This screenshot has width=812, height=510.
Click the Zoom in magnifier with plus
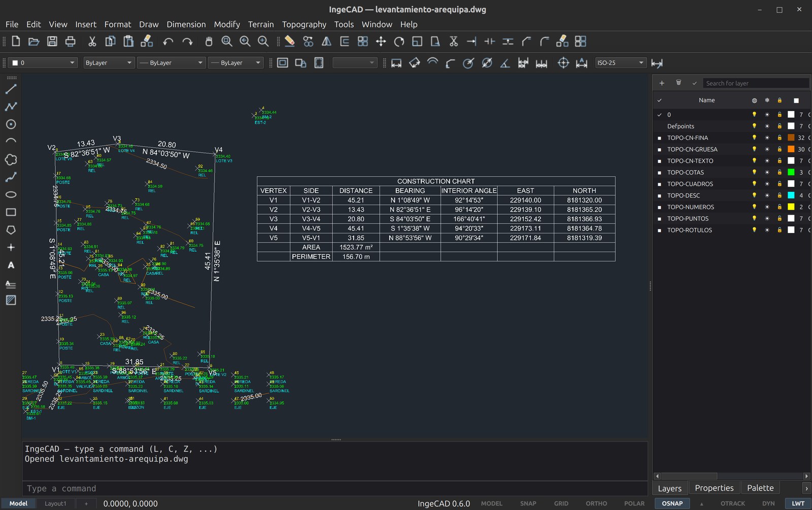click(x=263, y=41)
